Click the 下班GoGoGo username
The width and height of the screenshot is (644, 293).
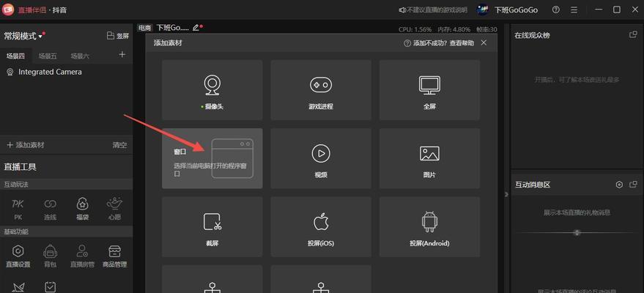click(x=516, y=10)
